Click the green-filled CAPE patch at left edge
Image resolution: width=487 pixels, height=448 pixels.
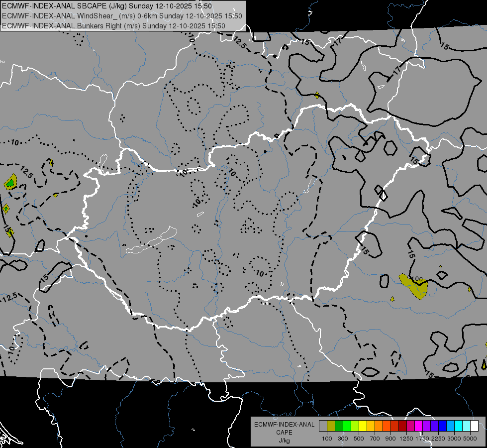click(10, 183)
